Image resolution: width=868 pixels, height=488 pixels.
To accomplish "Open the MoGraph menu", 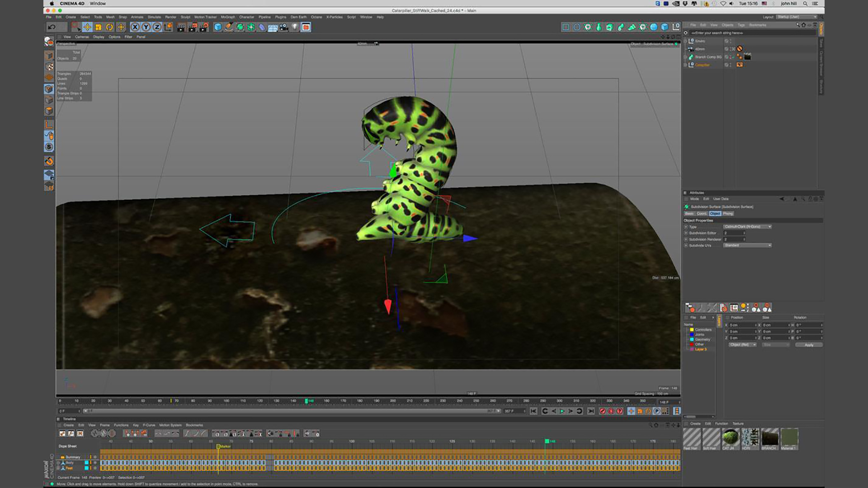I will 227,17.
